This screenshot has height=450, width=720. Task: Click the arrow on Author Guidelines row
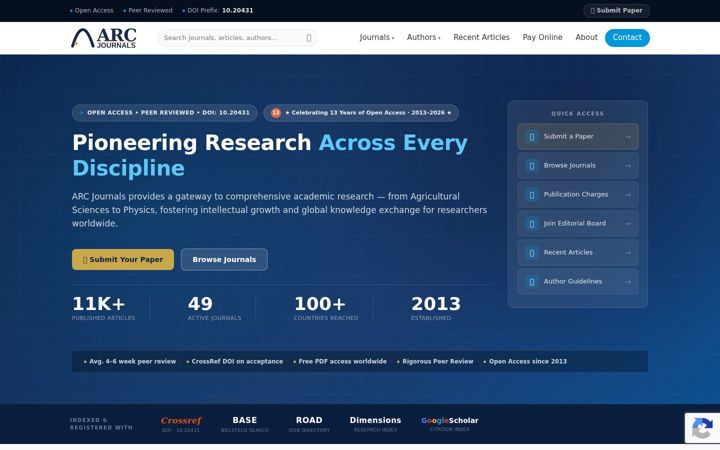pyautogui.click(x=628, y=281)
